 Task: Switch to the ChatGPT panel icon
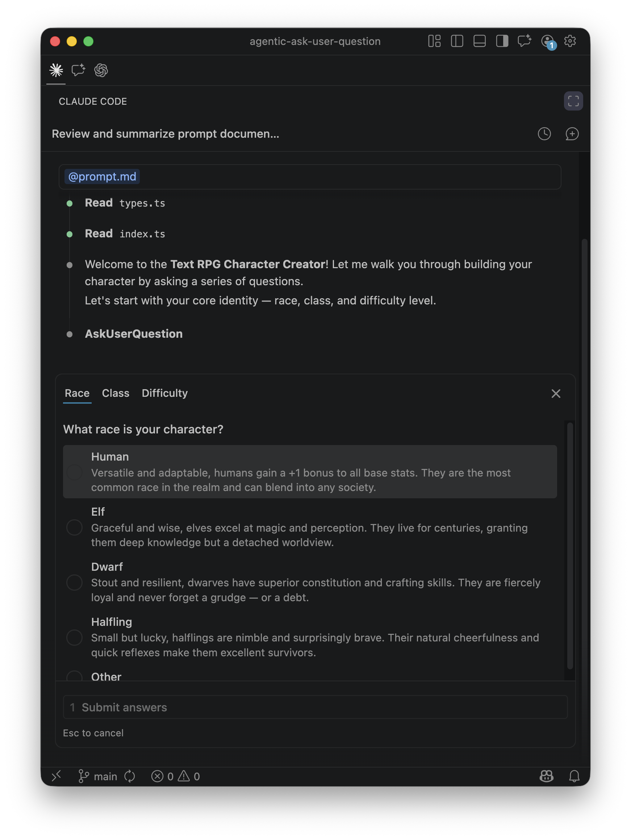[101, 70]
